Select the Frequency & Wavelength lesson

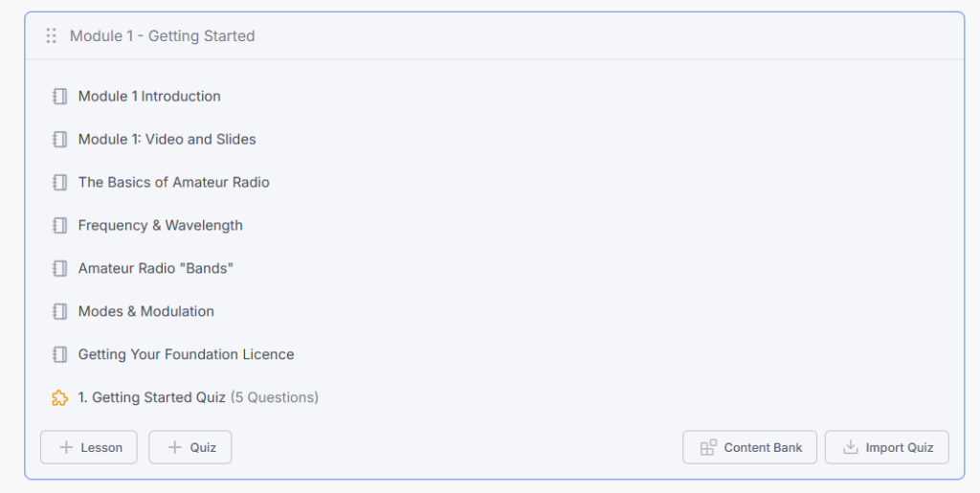coord(160,226)
